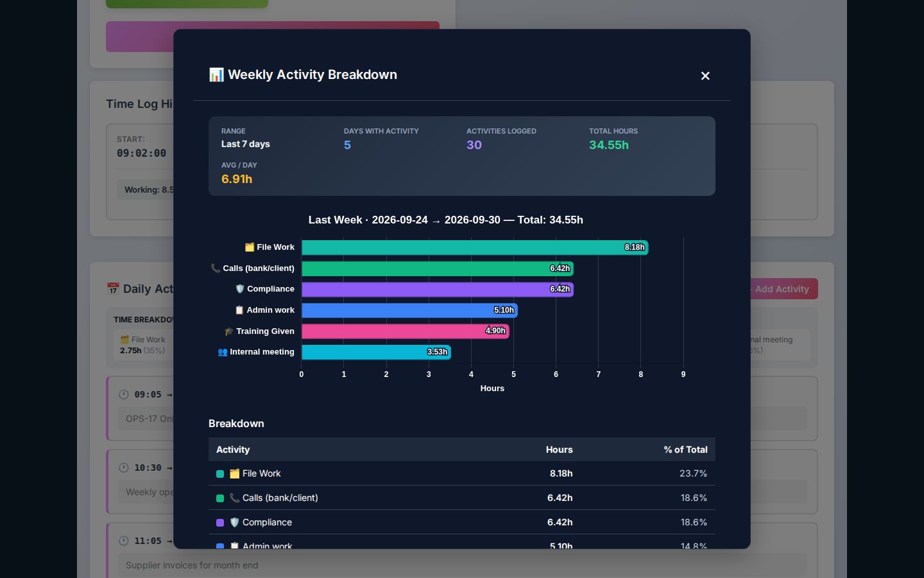Select the File Work bar in the chart

point(475,247)
